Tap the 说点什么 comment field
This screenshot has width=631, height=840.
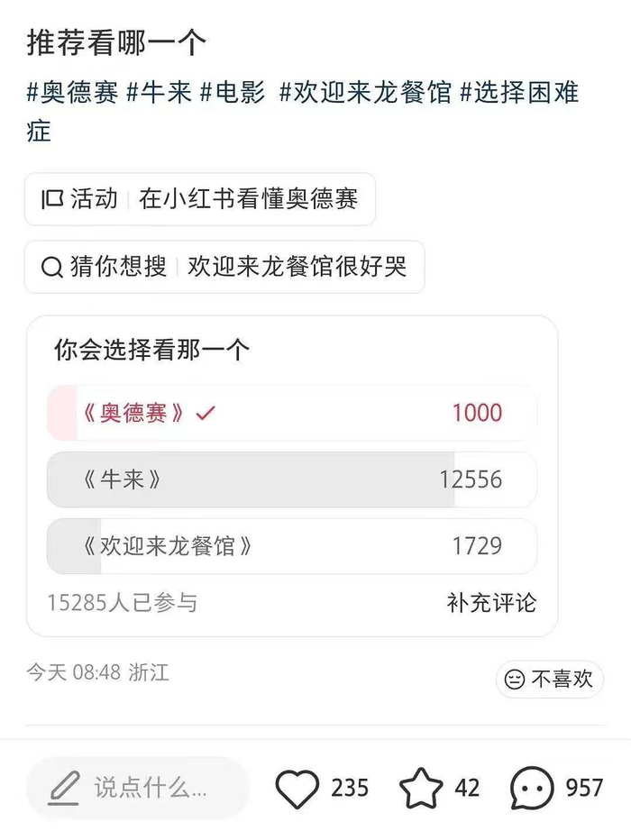click(x=138, y=788)
